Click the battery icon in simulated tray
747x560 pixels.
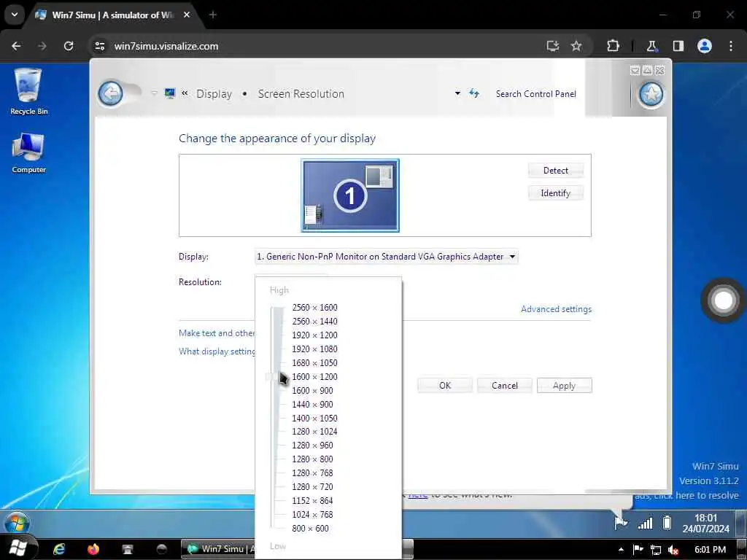667,523
